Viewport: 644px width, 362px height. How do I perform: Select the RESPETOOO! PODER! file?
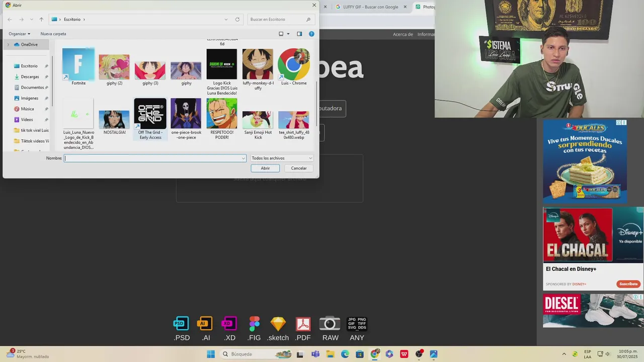click(x=222, y=119)
